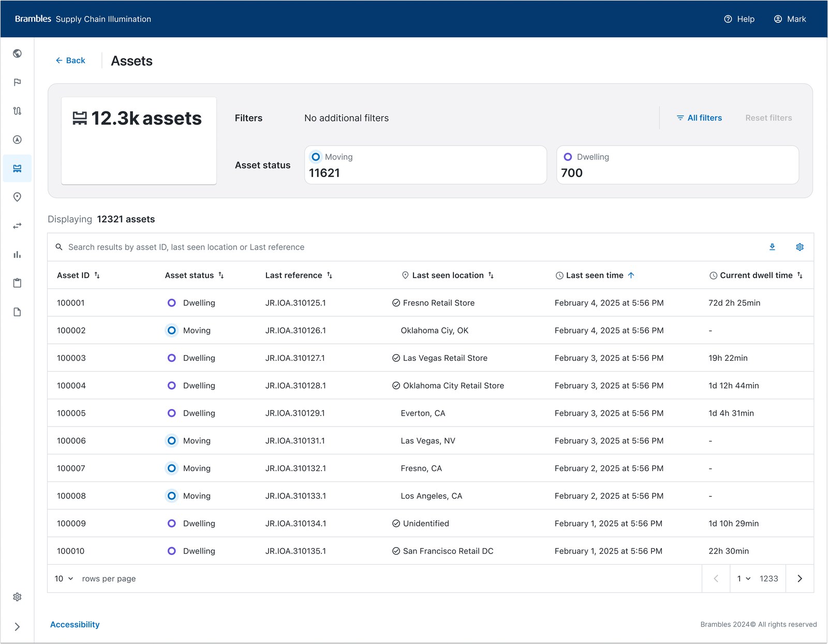Open the page number dropdown
Screen dimensions: 828x644
click(744, 579)
